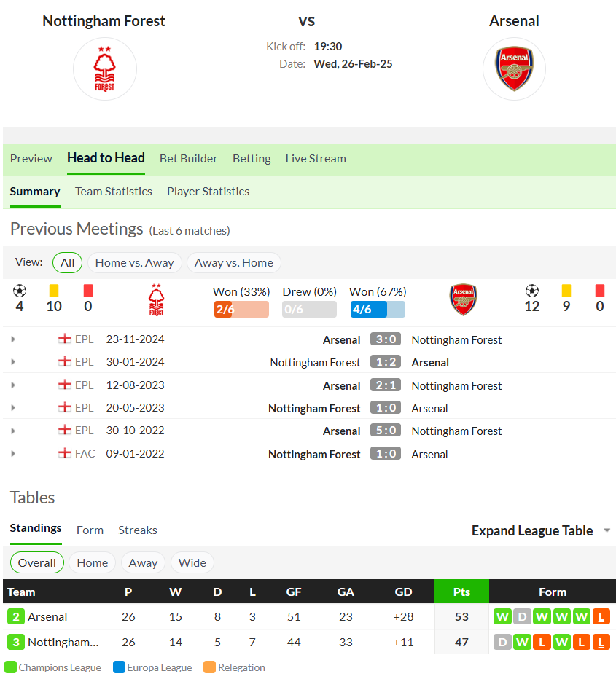
Task: Click the Nottingham Forest crest at top
Action: coord(105,68)
